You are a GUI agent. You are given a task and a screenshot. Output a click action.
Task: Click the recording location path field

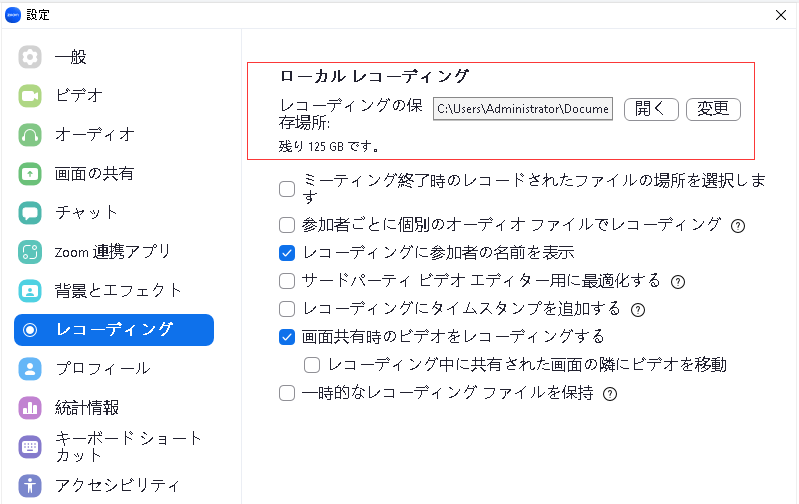[522, 109]
